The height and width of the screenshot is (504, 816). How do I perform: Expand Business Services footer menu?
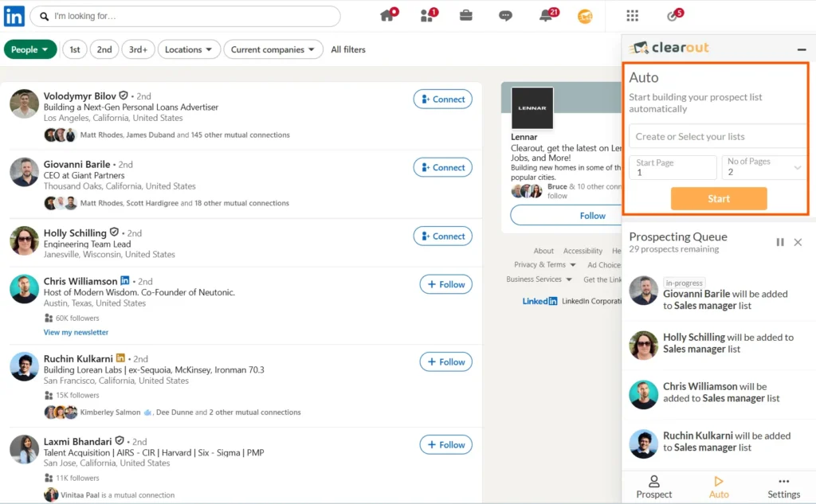point(539,279)
